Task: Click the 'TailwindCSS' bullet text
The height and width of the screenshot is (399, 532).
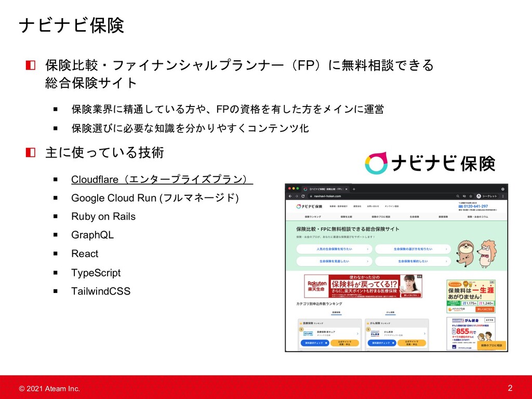Action: (101, 291)
